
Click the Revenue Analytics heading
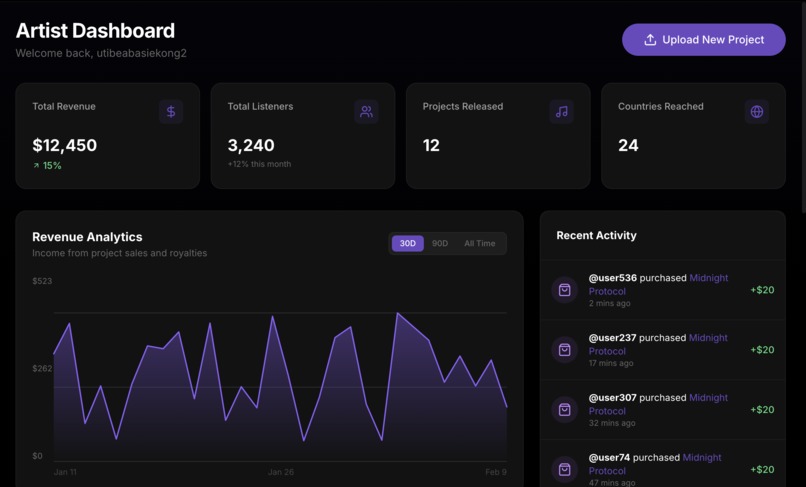(87, 237)
